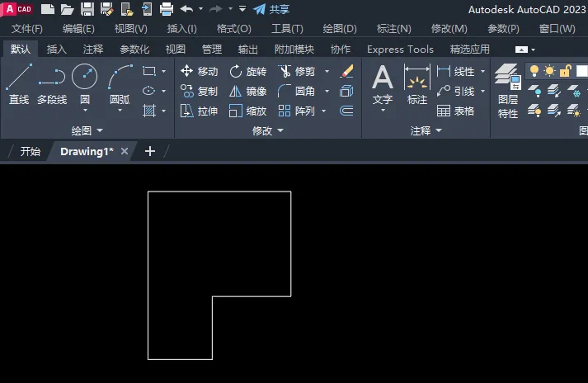This screenshot has width=588, height=383.
Task: Select the Hatch tool
Action: pos(149,111)
